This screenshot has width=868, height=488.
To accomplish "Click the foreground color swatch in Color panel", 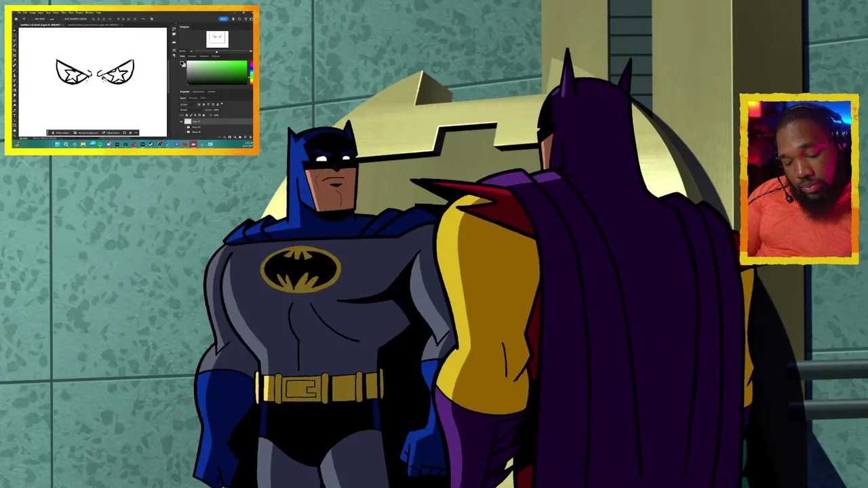I will (x=182, y=63).
